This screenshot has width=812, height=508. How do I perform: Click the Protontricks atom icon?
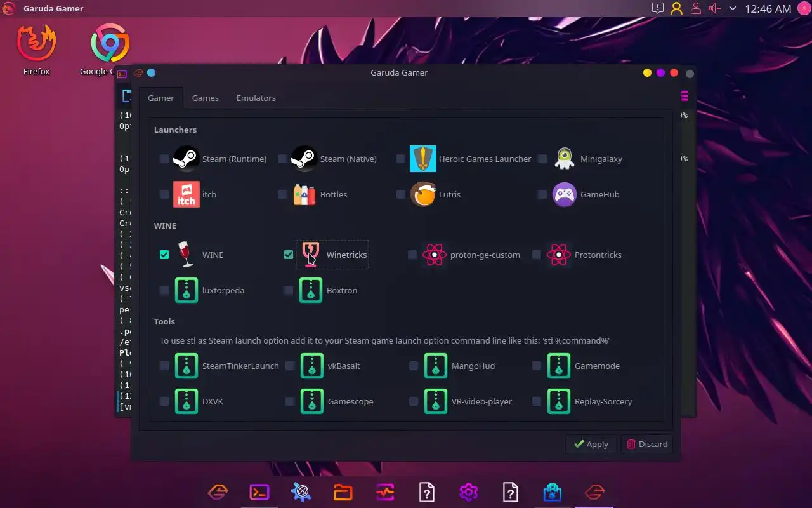pos(559,255)
